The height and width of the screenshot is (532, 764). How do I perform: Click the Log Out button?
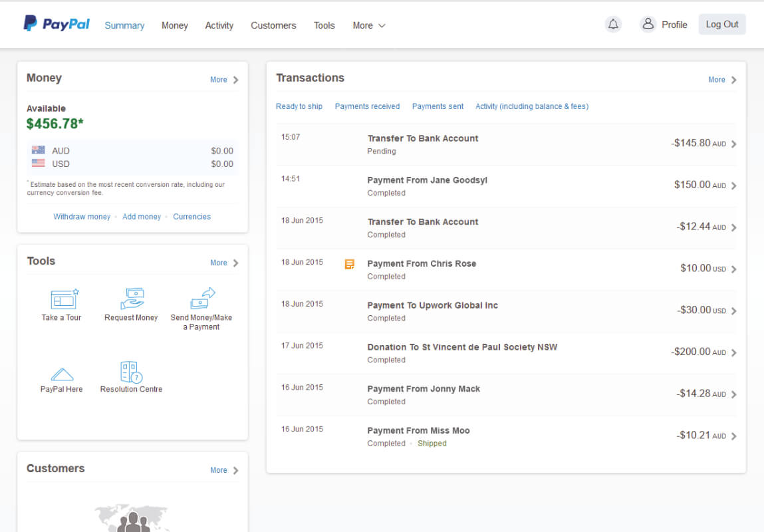coord(722,25)
